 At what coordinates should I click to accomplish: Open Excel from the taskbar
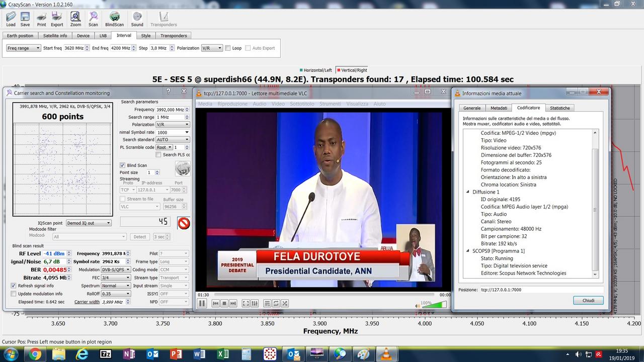point(223,354)
